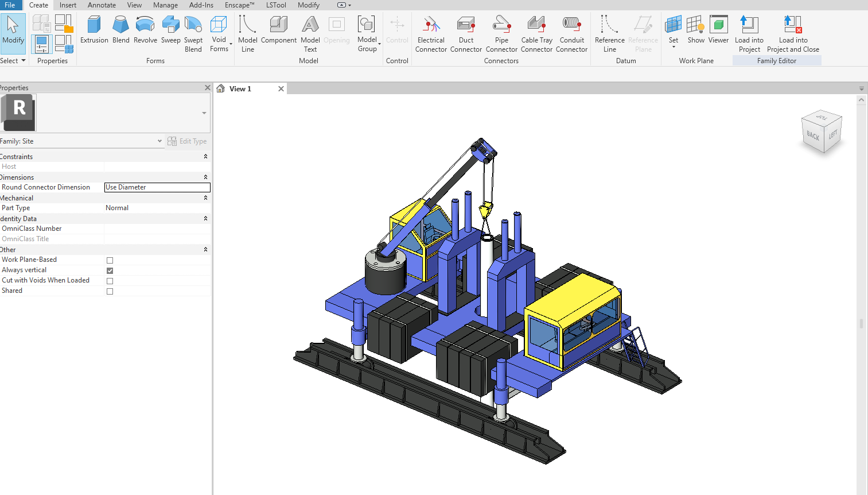Enable the Work Plane-Based checkbox
868x495 pixels.
coord(110,260)
